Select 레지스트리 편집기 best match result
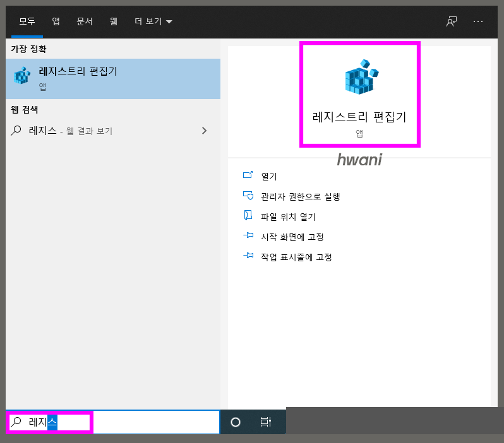Image resolution: width=504 pixels, height=443 pixels. [x=113, y=79]
